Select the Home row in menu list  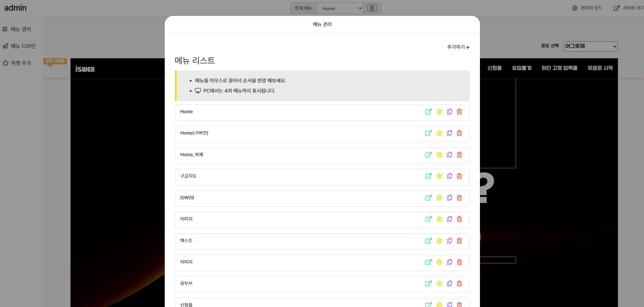click(322, 112)
